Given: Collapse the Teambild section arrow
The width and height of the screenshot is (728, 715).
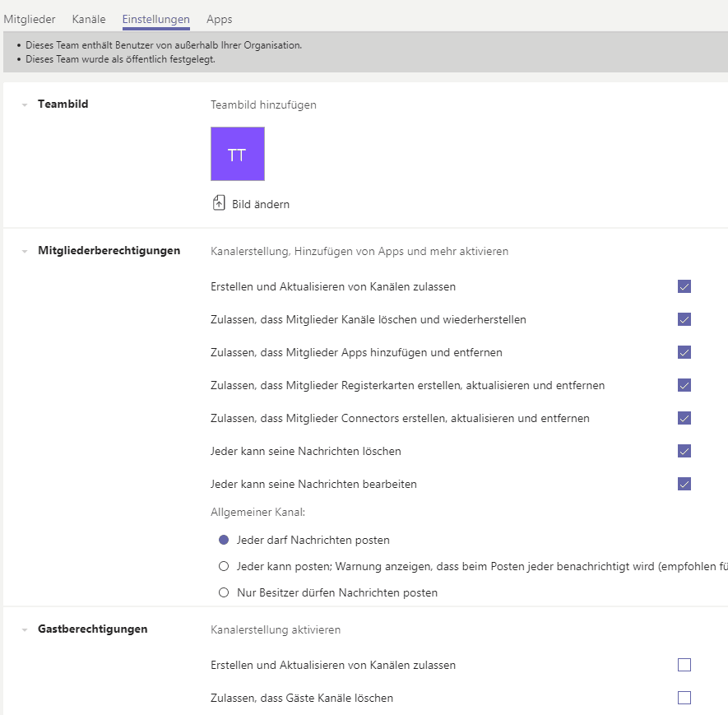Looking at the screenshot, I should click(25, 105).
